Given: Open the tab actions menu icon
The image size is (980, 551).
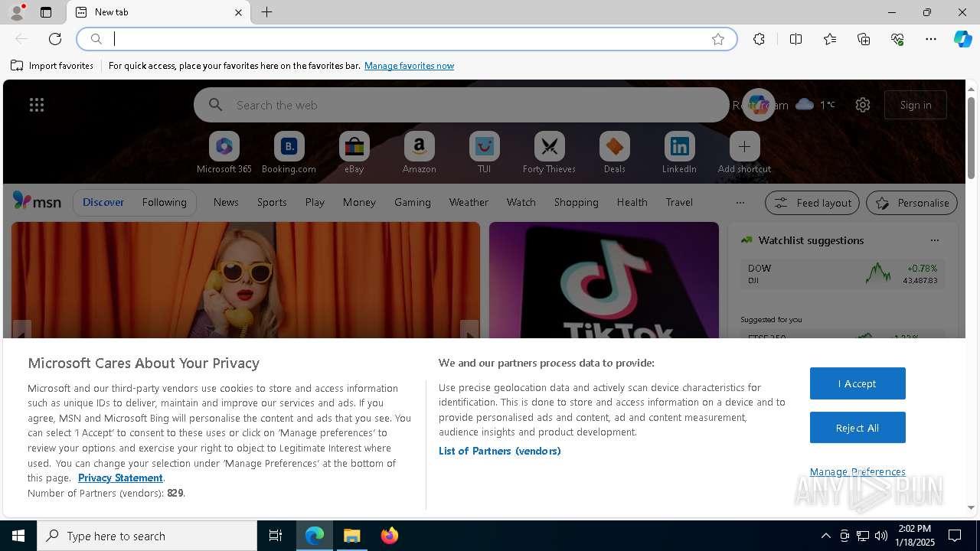Looking at the screenshot, I should (x=46, y=12).
